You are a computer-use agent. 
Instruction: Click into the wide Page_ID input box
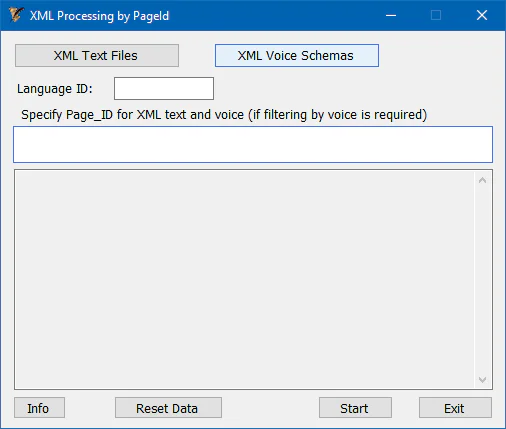click(253, 145)
